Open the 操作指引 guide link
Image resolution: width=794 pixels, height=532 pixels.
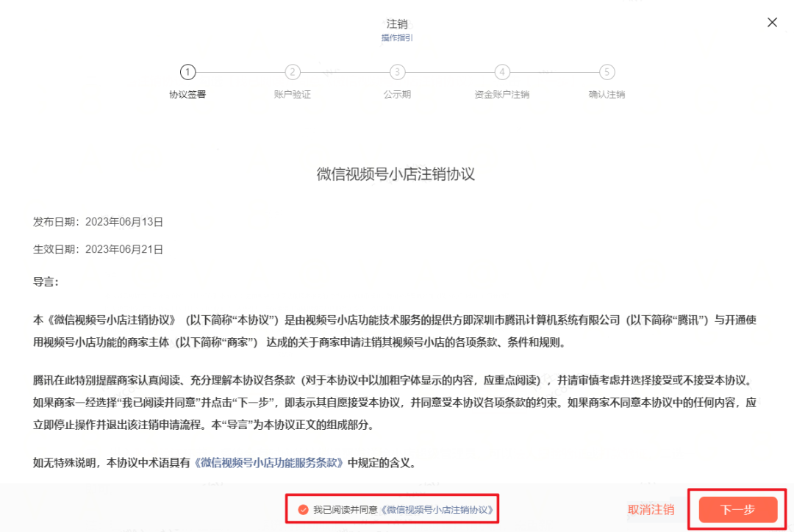pos(397,37)
